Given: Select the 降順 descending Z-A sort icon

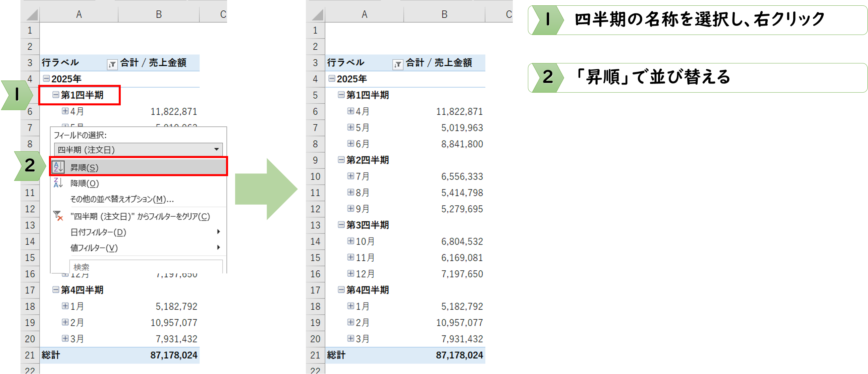Looking at the screenshot, I should tap(58, 183).
